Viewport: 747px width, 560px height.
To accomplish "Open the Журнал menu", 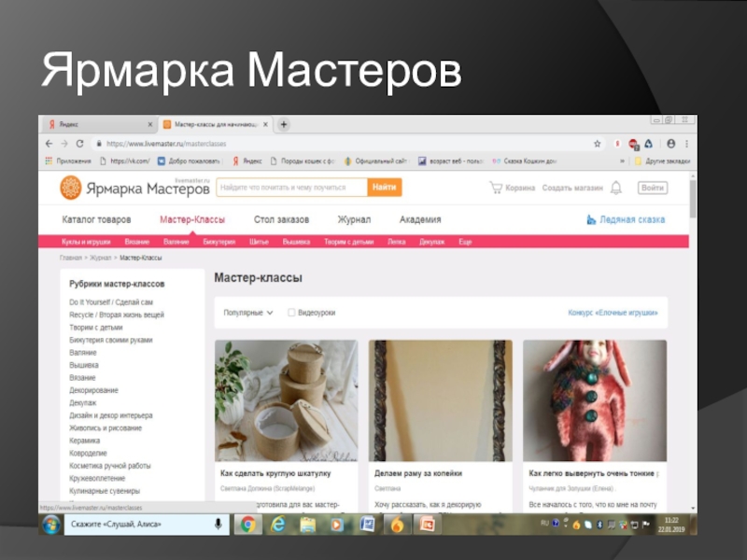I will coord(354,219).
